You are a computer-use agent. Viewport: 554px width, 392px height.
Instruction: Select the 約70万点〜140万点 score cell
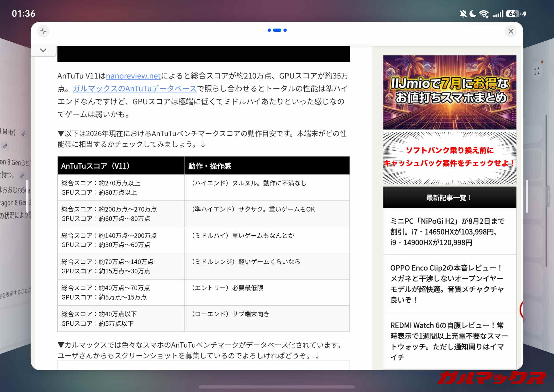[121, 266]
